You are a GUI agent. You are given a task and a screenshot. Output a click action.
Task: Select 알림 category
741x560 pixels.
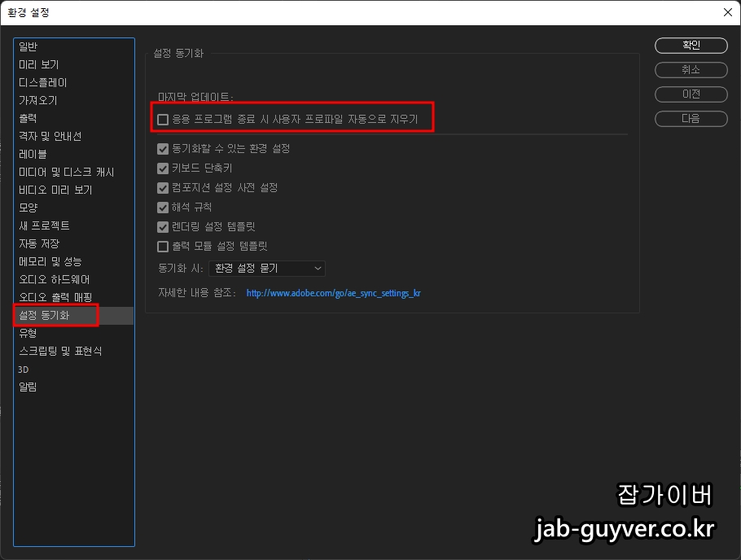74,387
